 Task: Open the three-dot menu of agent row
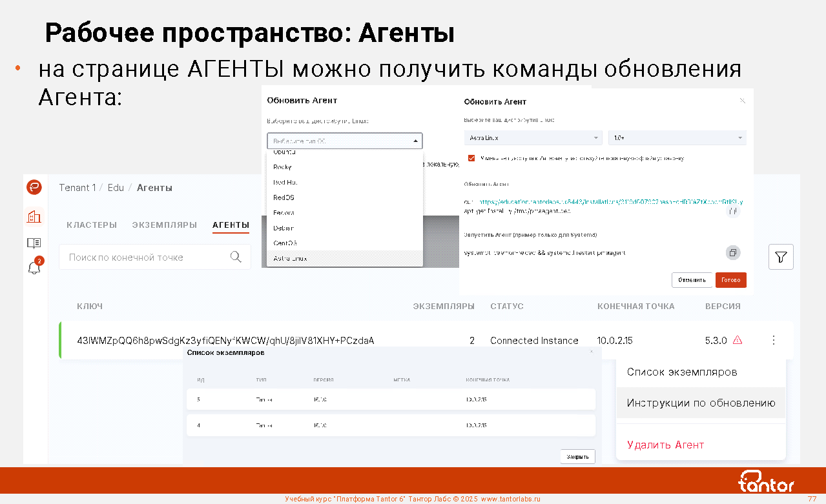(x=774, y=340)
